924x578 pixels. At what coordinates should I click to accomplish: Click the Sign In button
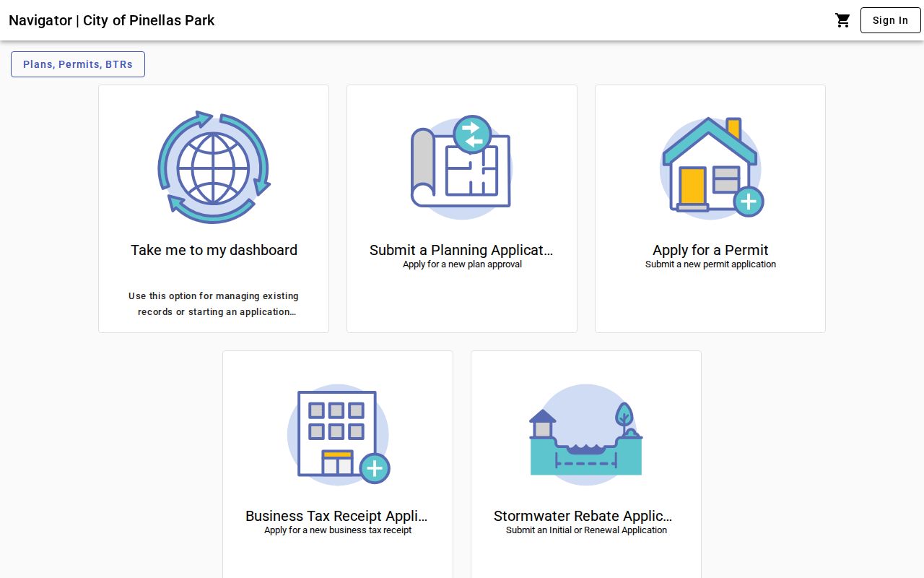[890, 20]
